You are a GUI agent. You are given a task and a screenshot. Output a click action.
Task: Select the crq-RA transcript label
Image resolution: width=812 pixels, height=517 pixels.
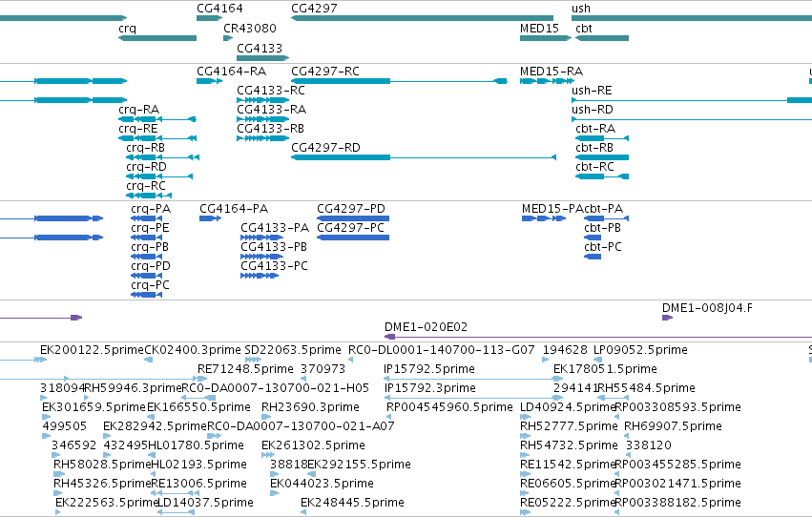pyautogui.click(x=138, y=109)
